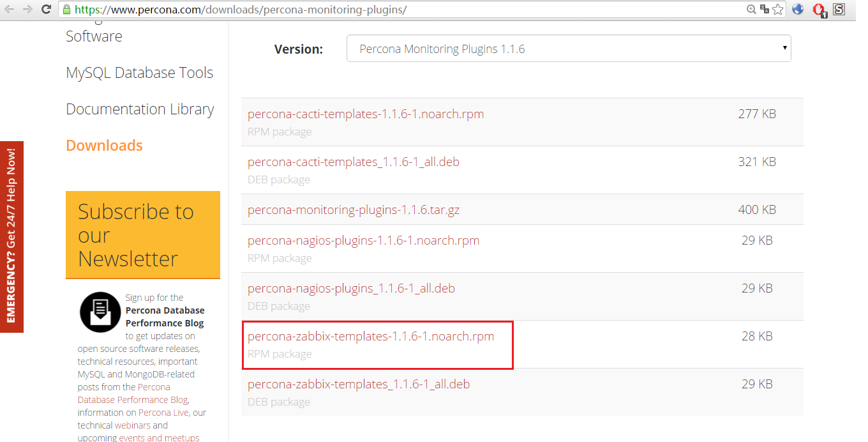Click the EMERGENCY Get 24/7 Help Now tab
This screenshot has width=868, height=442.
pyautogui.click(x=11, y=237)
